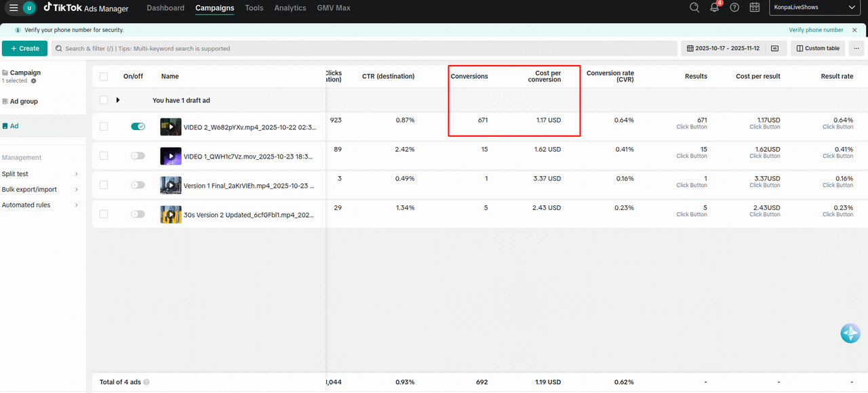Enable the VIDEO 1 ad toggle

(138, 156)
